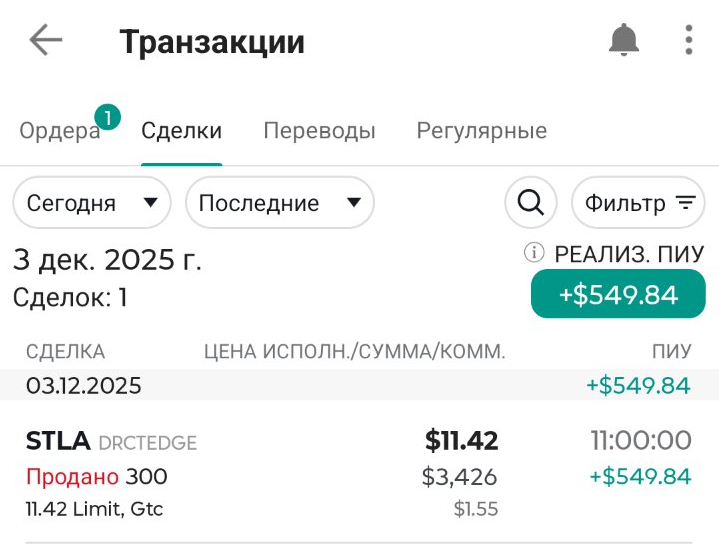Open notifications bell icon
The width and height of the screenshot is (719, 545).
(624, 41)
